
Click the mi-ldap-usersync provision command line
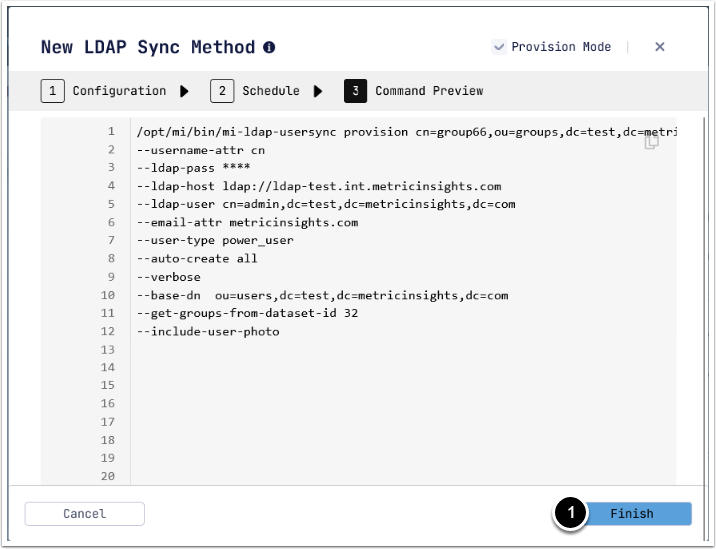click(400, 132)
